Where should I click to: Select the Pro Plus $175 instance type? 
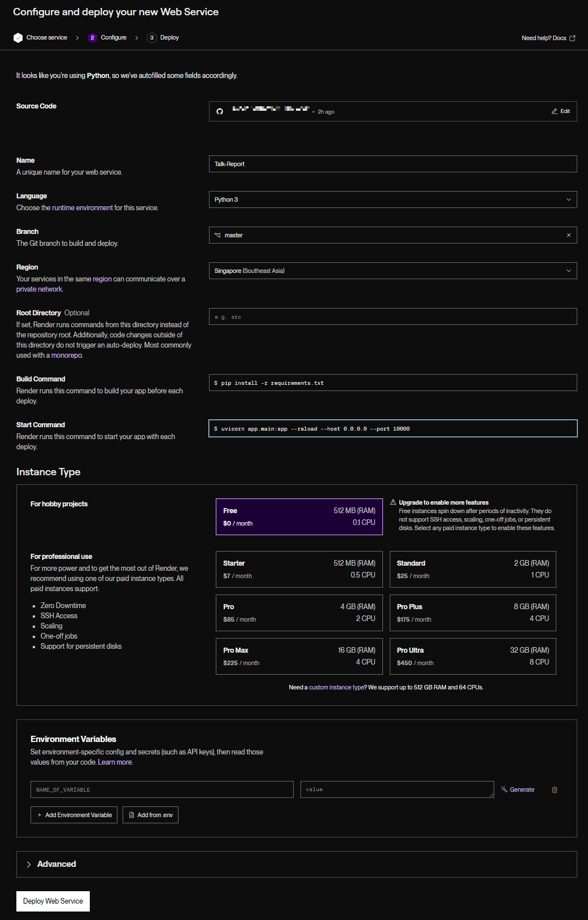coord(473,613)
